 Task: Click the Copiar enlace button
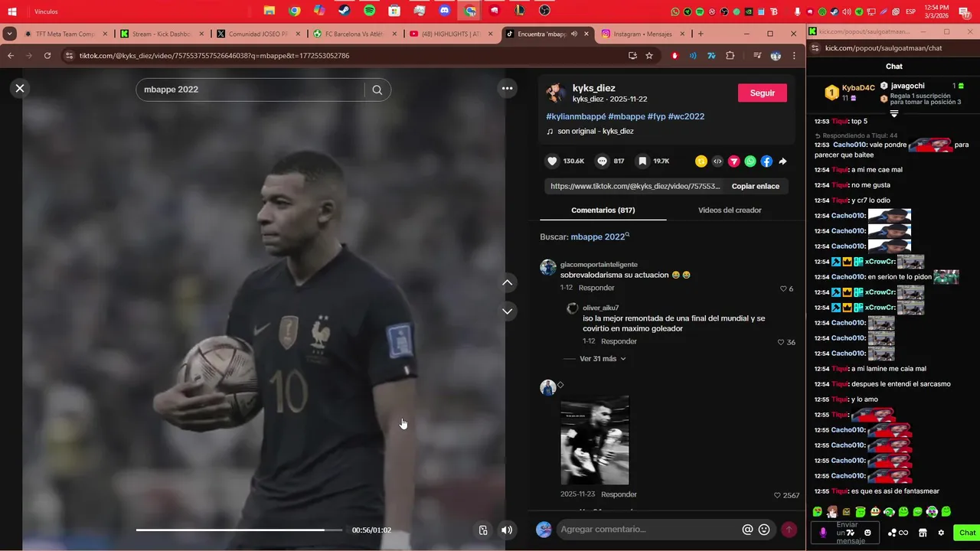756,186
